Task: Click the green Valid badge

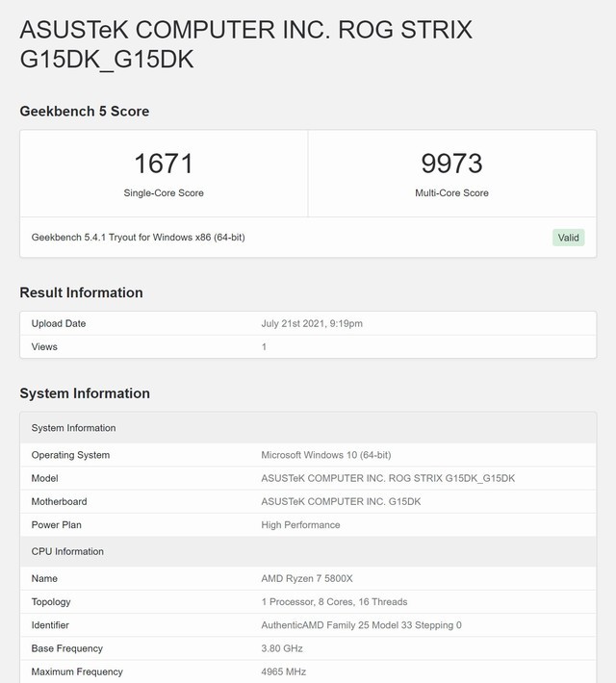Action: [568, 238]
